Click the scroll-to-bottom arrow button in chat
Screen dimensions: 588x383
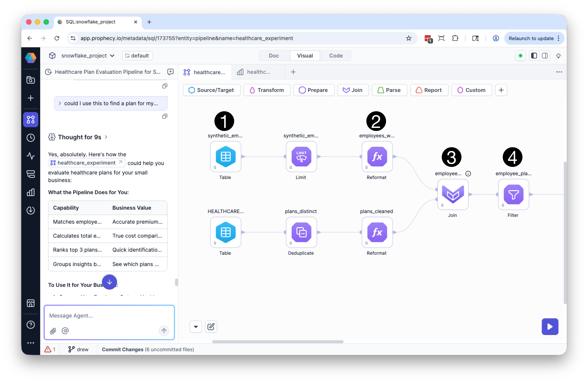tap(109, 282)
